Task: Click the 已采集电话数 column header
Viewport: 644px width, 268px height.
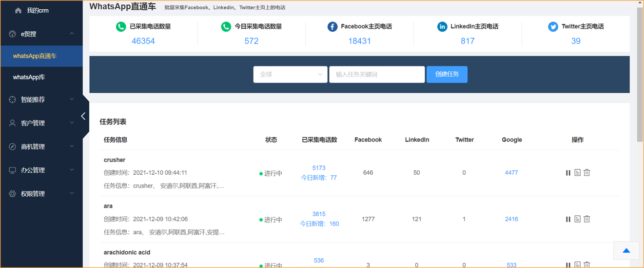Action: pyautogui.click(x=319, y=140)
